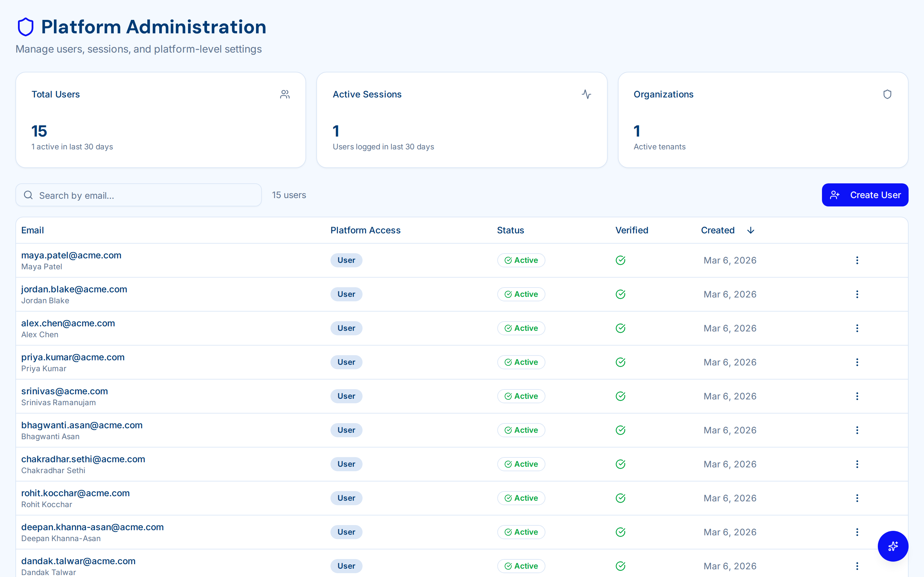Open the sparkle assistant button in the corner
The width and height of the screenshot is (924, 577).
pos(893,546)
